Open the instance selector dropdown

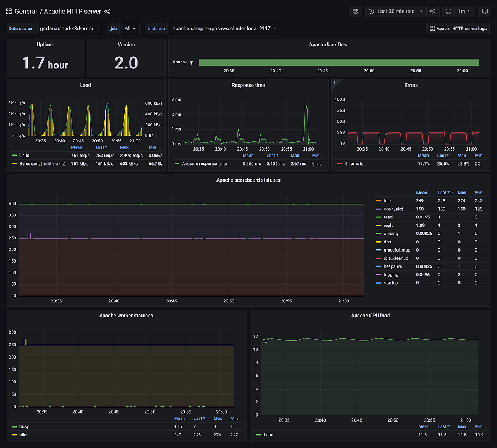coord(223,28)
